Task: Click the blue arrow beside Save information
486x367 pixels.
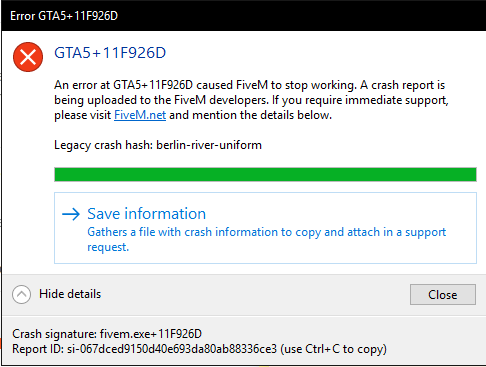Action: tap(71, 214)
